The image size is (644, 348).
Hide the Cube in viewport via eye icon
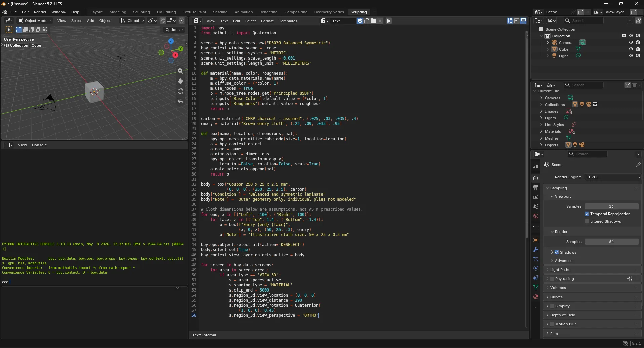coord(631,49)
